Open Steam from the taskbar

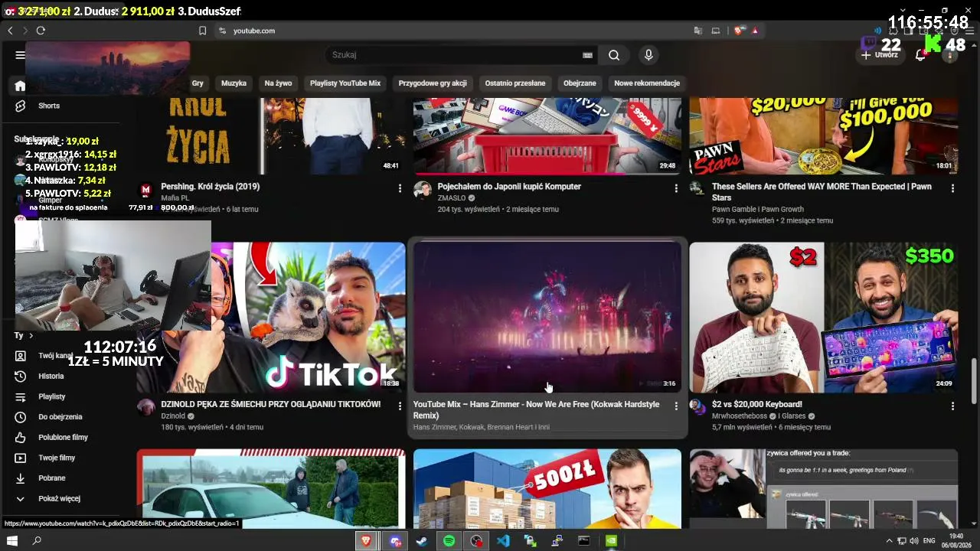[x=421, y=541]
